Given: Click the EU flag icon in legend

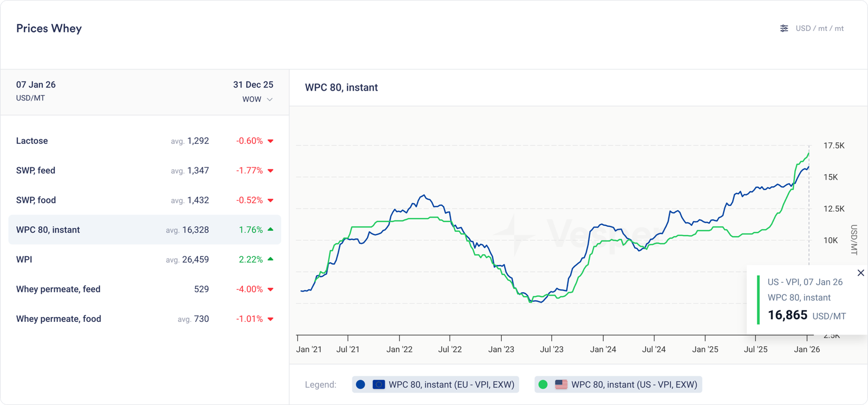Looking at the screenshot, I should [379, 384].
